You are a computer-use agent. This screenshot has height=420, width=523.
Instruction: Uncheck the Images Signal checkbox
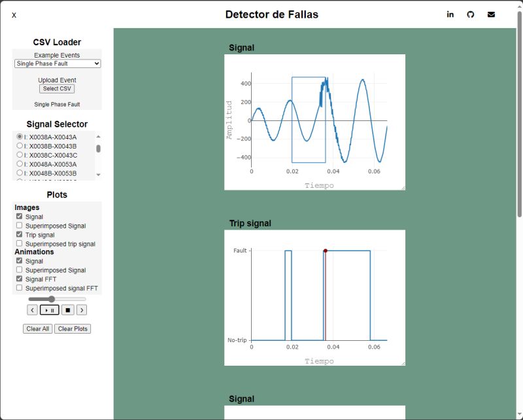[x=20, y=217]
